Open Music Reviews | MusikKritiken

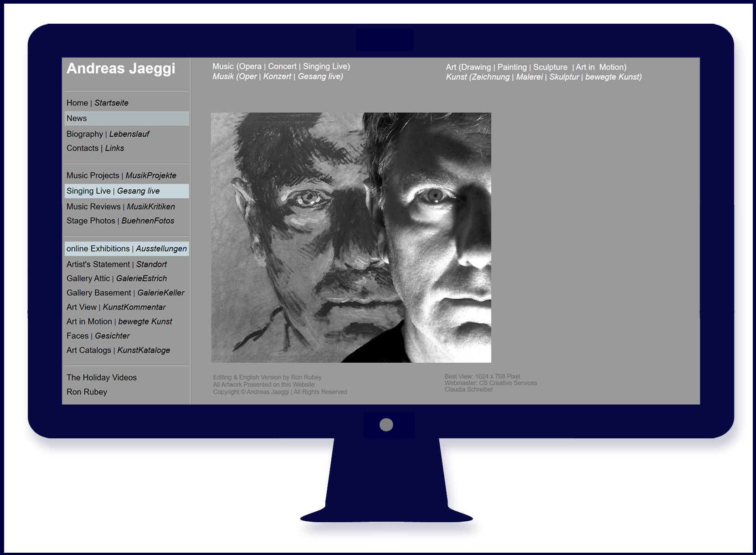point(121,206)
